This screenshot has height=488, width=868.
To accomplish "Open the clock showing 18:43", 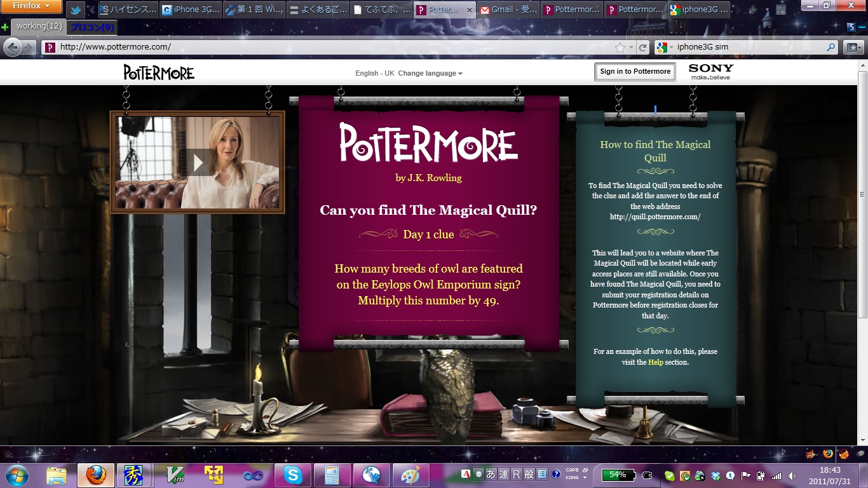I will (831, 475).
